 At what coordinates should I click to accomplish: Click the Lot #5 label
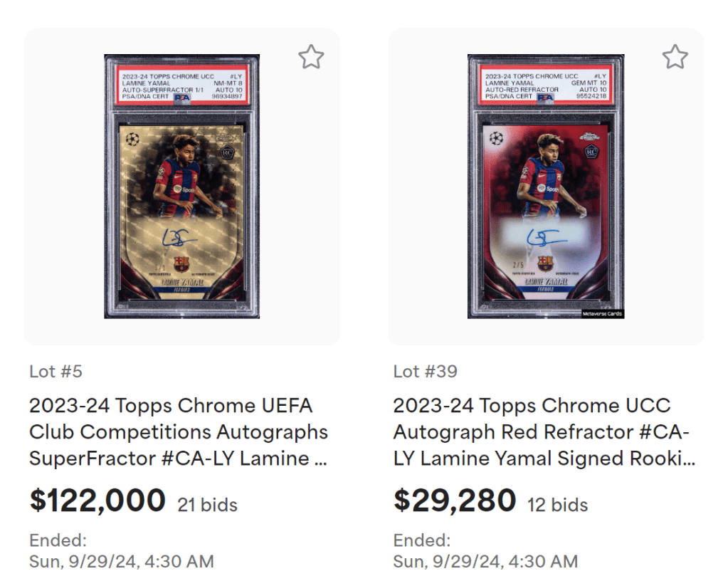click(x=56, y=372)
